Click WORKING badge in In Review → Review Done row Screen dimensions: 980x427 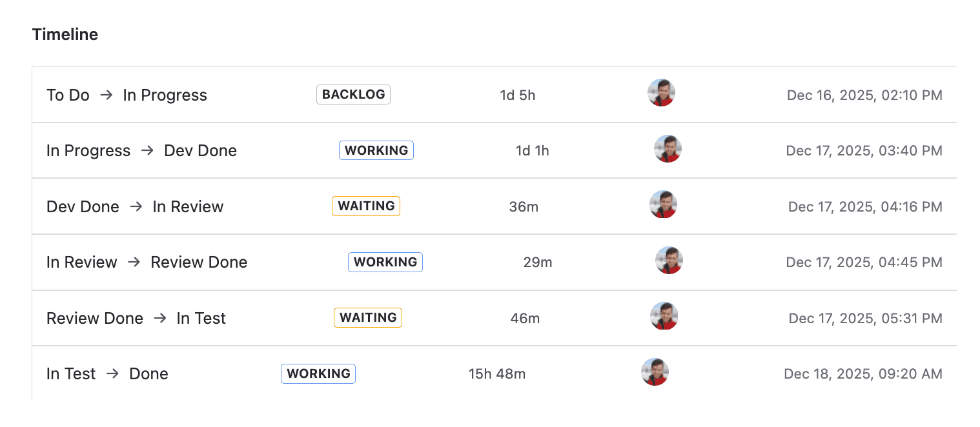385,262
